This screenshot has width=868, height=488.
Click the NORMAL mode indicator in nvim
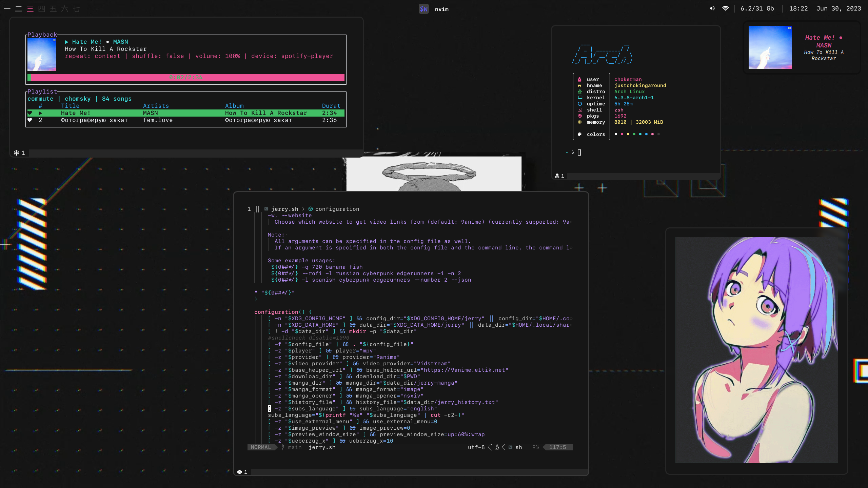260,447
